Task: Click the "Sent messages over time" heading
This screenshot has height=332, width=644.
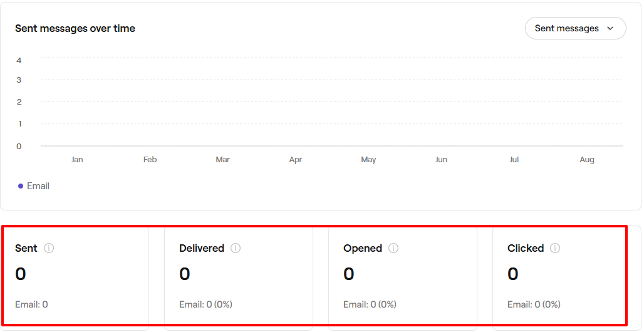Action: click(75, 28)
